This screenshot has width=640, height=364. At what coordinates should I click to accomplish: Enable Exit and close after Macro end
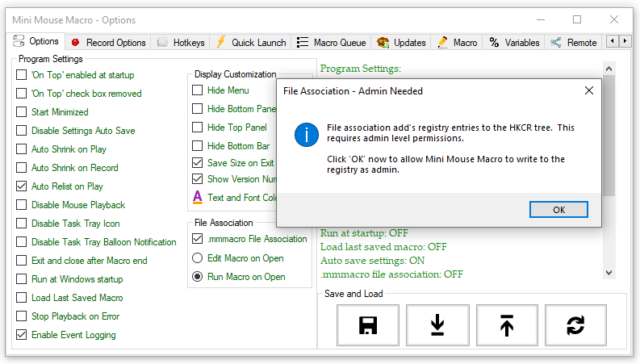pos(21,261)
